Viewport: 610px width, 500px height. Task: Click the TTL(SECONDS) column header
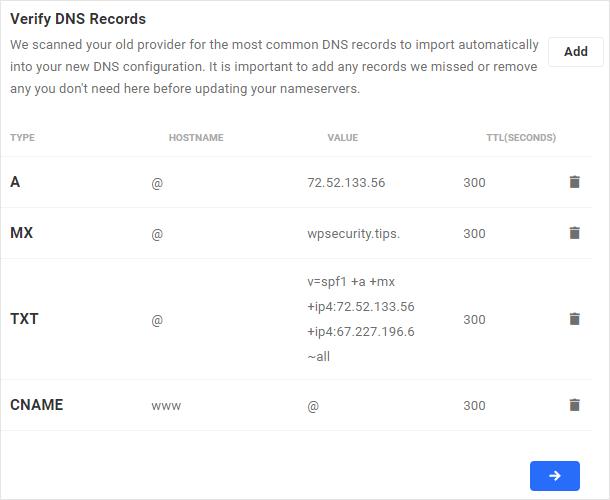pyautogui.click(x=521, y=138)
